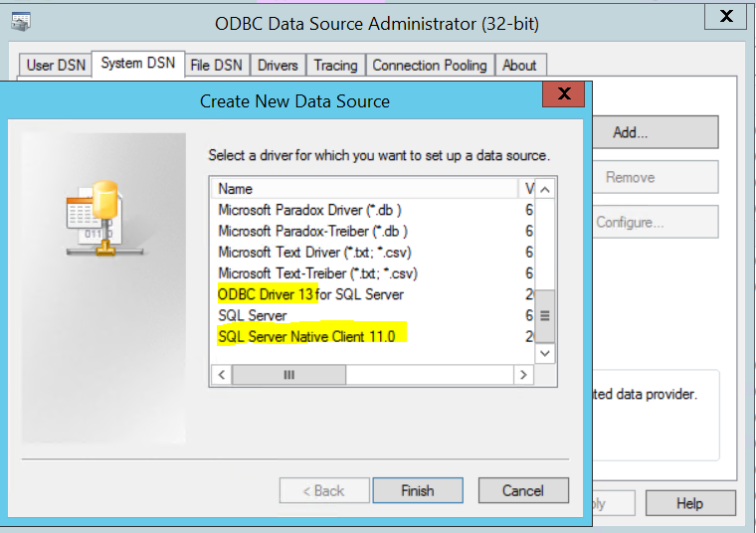The width and height of the screenshot is (756, 533).
Task: Click the ODBC Administrator title bar icon
Action: point(20,22)
